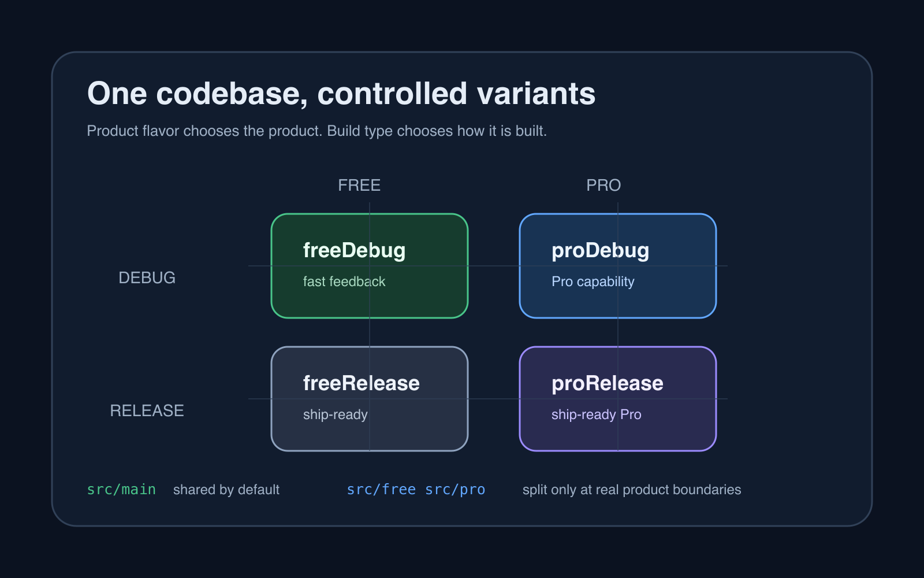The height and width of the screenshot is (578, 924).
Task: Open the freeDebug variant card
Action: (370, 266)
